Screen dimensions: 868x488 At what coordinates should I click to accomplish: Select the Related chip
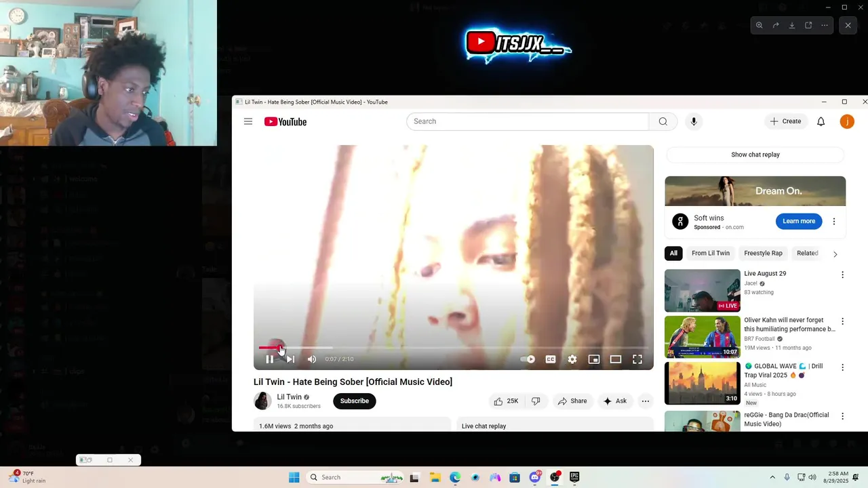(x=807, y=253)
